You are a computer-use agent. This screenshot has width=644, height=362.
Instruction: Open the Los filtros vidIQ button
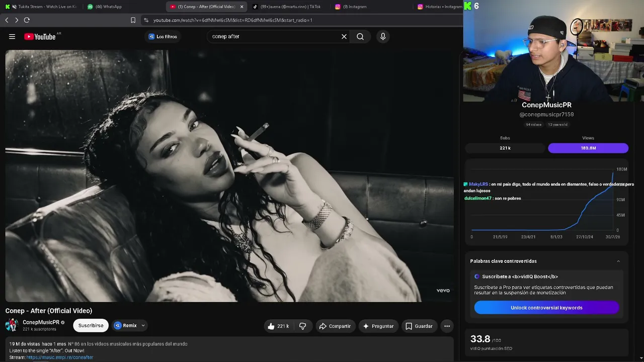pos(163,37)
